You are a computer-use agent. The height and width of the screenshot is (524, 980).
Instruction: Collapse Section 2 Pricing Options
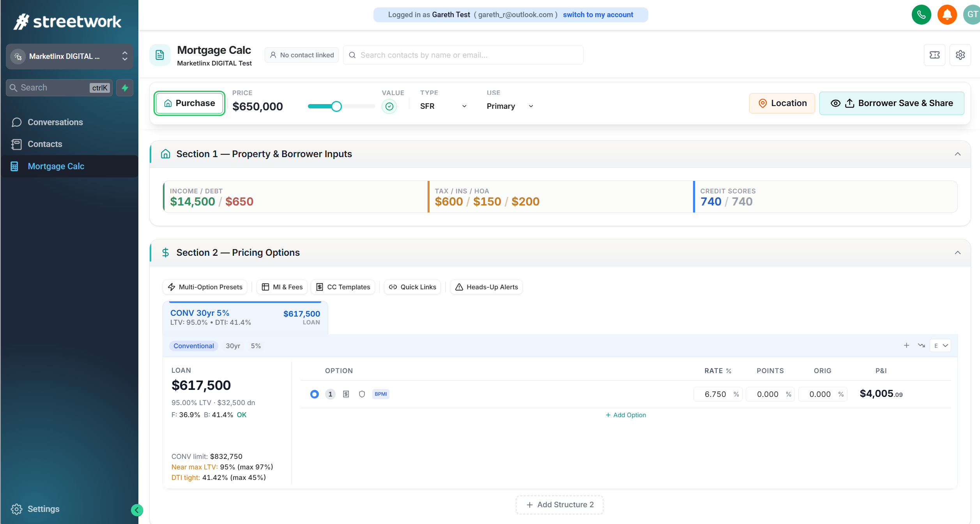pyautogui.click(x=957, y=253)
